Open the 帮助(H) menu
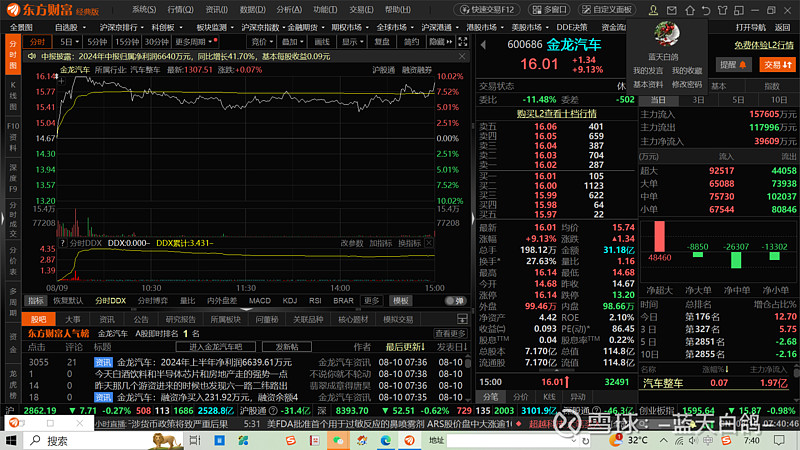This screenshot has width=800, height=450. coord(397,10)
